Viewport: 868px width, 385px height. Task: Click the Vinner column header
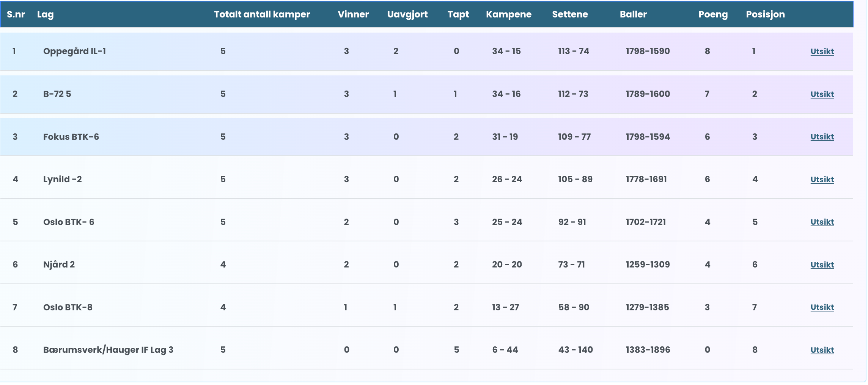(353, 14)
